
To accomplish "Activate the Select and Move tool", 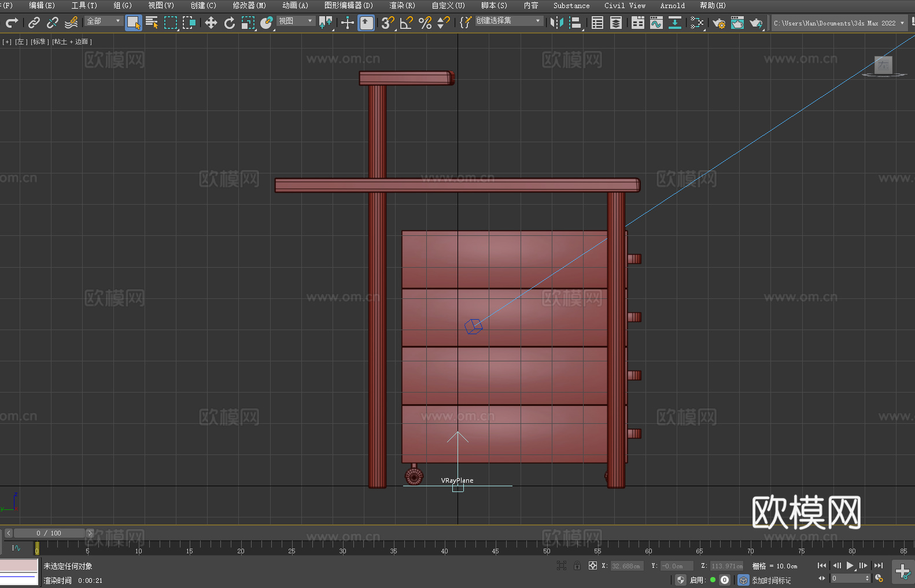I will [211, 23].
